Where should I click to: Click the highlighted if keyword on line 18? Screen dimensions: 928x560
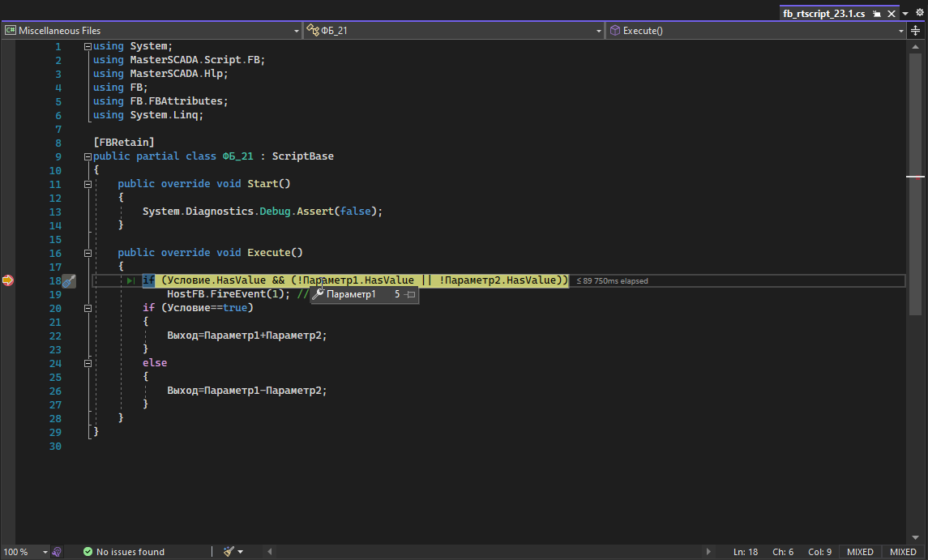click(x=148, y=280)
